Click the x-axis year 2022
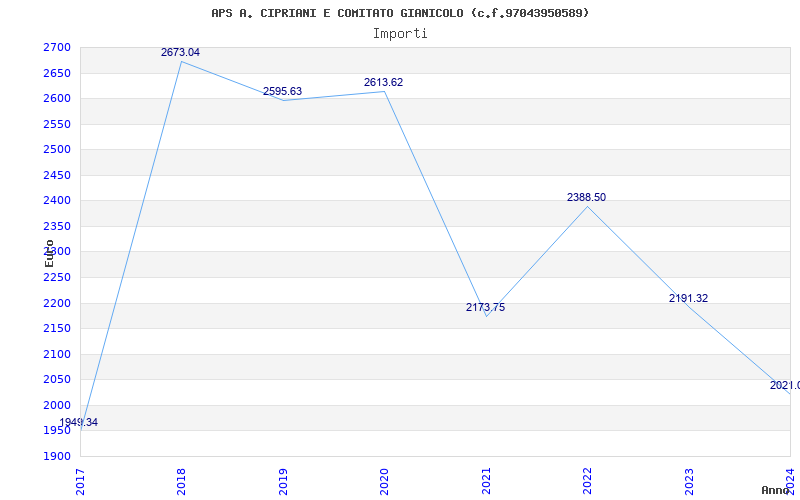The image size is (800, 500). [587, 481]
